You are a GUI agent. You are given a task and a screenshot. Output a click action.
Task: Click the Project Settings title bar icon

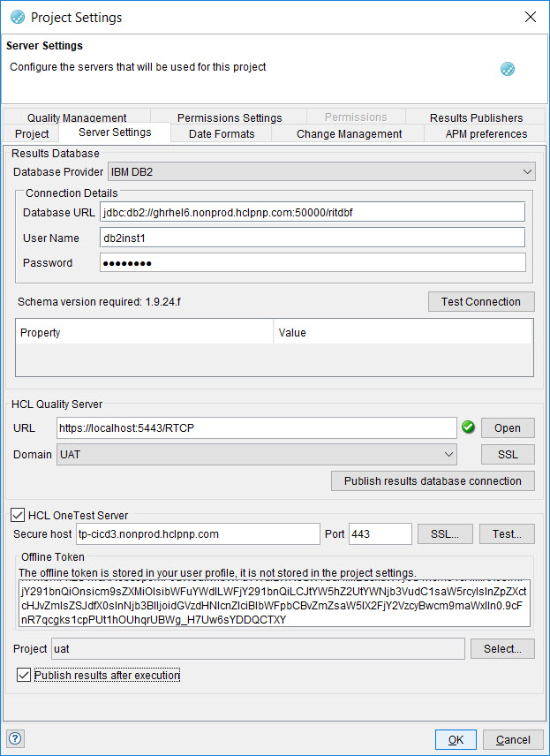pos(18,18)
